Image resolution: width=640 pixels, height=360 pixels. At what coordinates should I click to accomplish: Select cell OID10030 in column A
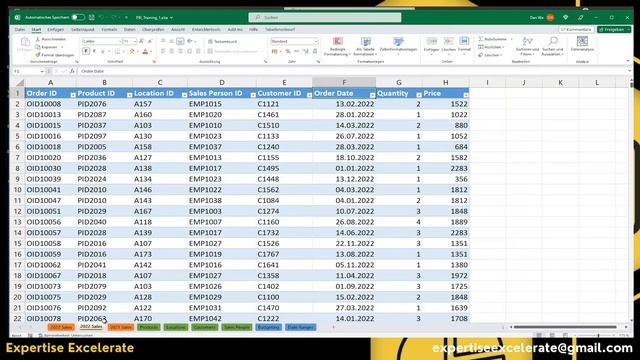point(50,168)
